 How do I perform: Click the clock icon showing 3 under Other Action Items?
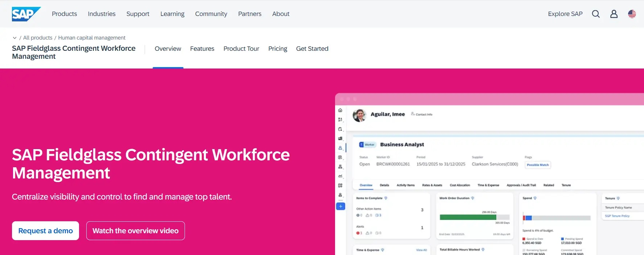[377, 215]
